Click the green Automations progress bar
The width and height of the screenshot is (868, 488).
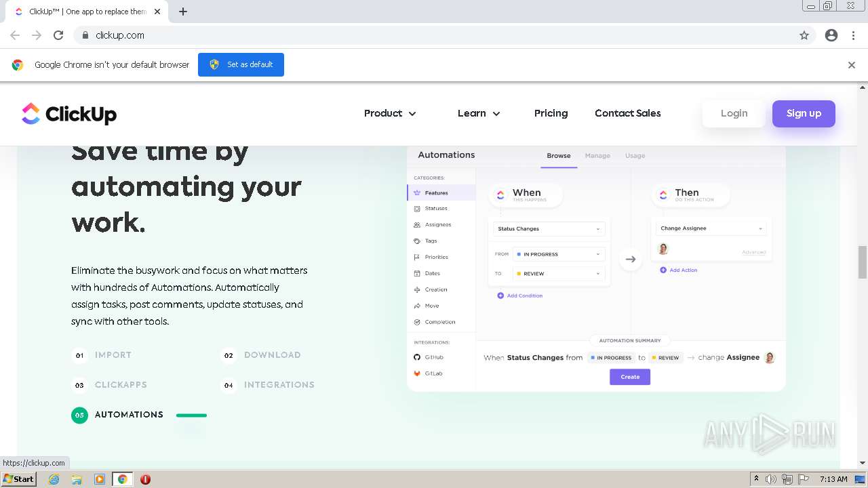(191, 415)
